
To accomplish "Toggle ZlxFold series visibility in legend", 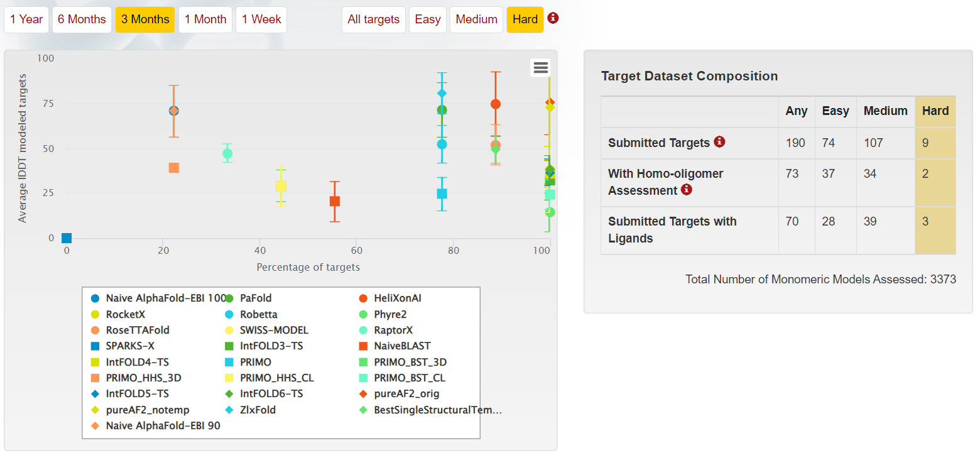I will 258,410.
